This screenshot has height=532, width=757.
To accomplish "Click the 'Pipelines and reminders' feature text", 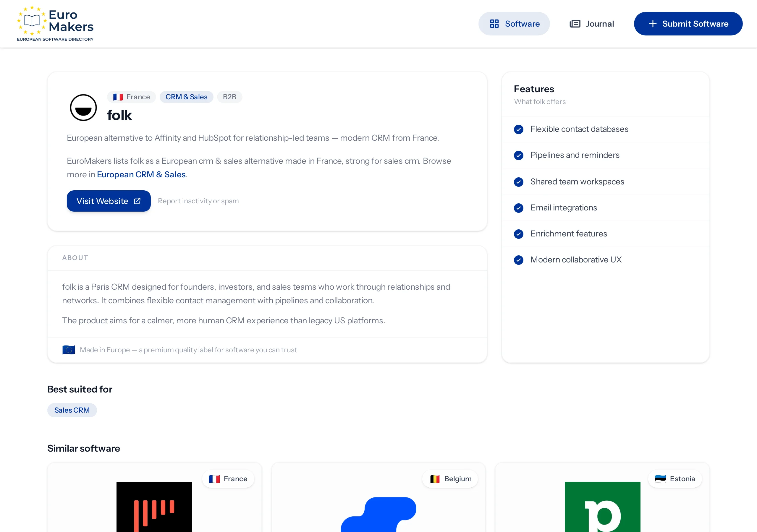I will [575, 155].
